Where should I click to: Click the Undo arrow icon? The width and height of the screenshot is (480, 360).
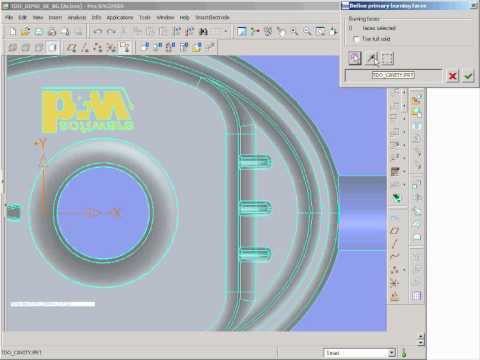click(x=98, y=32)
